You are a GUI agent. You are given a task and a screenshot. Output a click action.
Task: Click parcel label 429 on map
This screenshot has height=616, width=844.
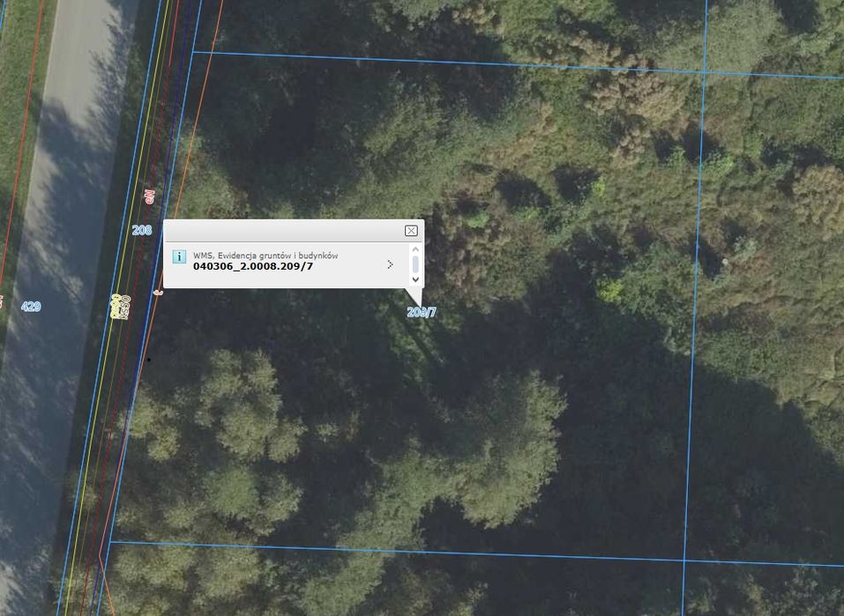tap(31, 307)
